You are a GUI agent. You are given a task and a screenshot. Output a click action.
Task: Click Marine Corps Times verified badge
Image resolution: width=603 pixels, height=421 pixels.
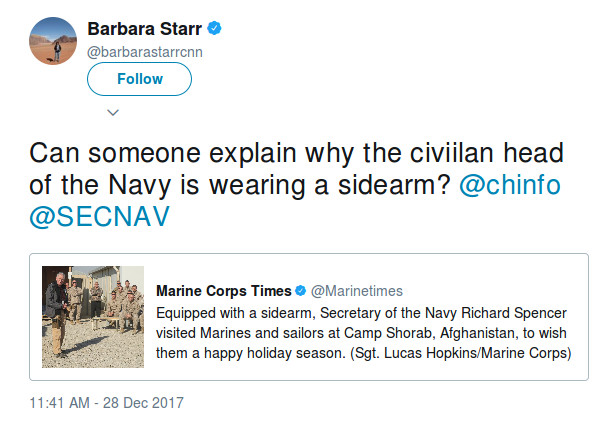click(298, 291)
